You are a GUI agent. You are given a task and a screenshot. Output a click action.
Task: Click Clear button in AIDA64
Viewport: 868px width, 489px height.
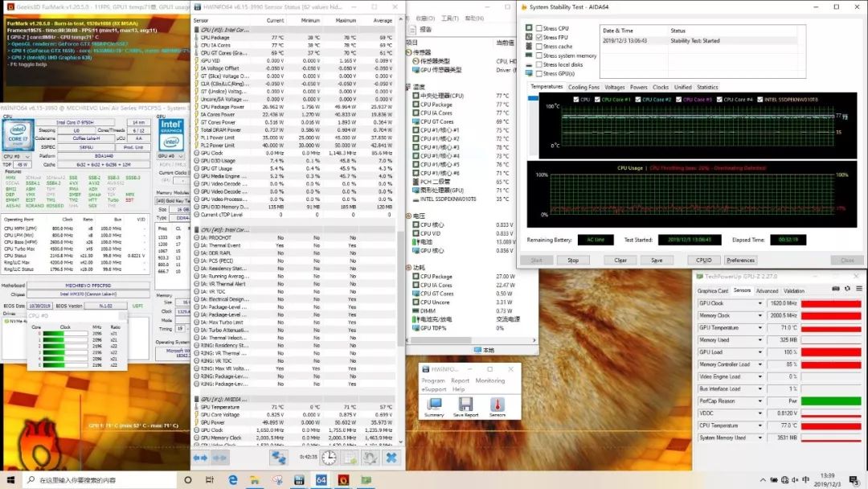pos(620,260)
